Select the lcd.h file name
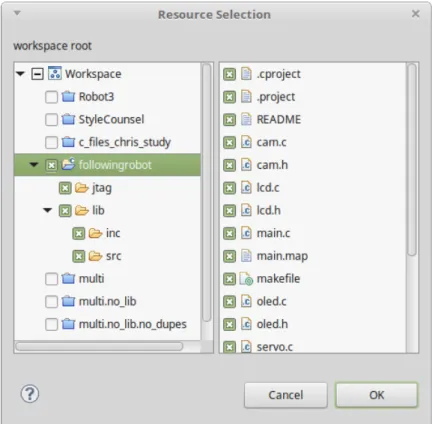 pos(268,210)
